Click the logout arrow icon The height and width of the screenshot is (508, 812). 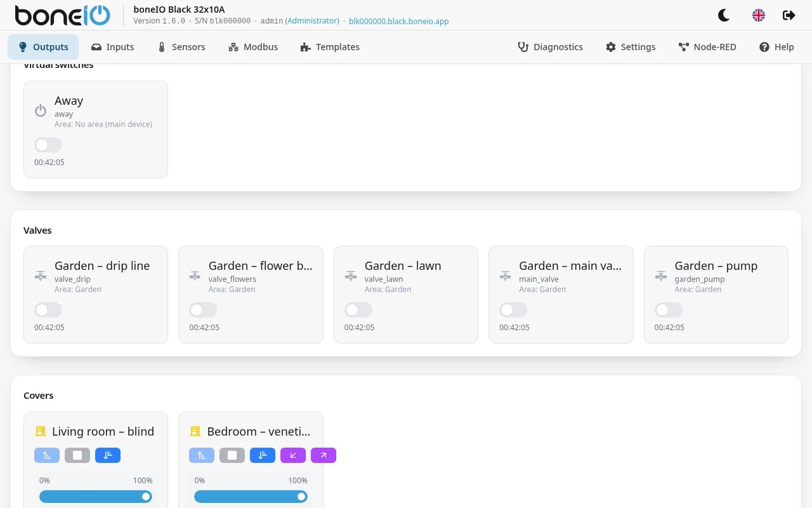point(789,15)
